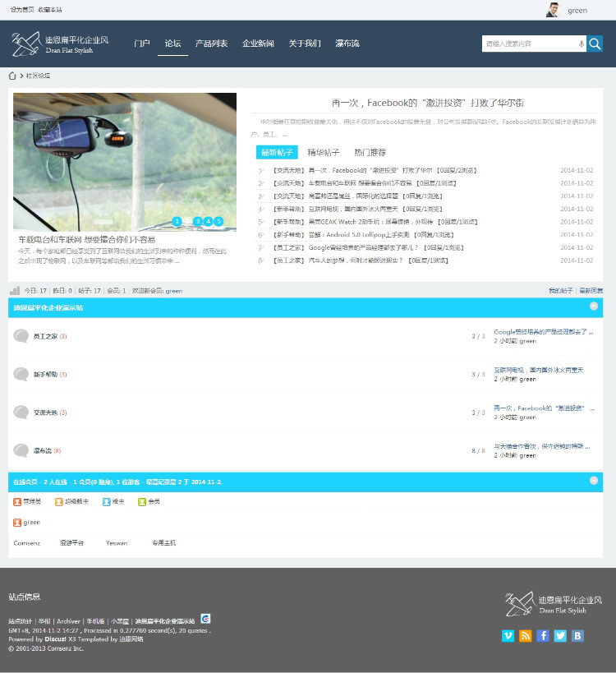
Task: Click the 员工之家 forum bubble icon
Action: [21, 335]
